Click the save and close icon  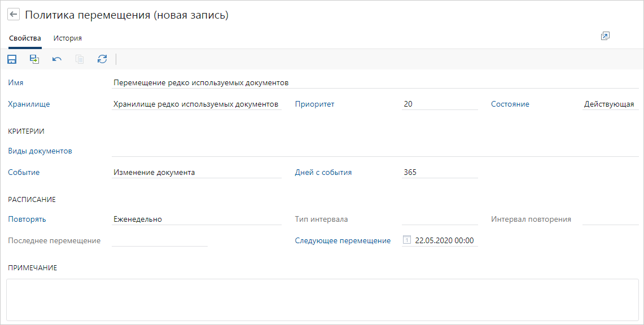(34, 59)
